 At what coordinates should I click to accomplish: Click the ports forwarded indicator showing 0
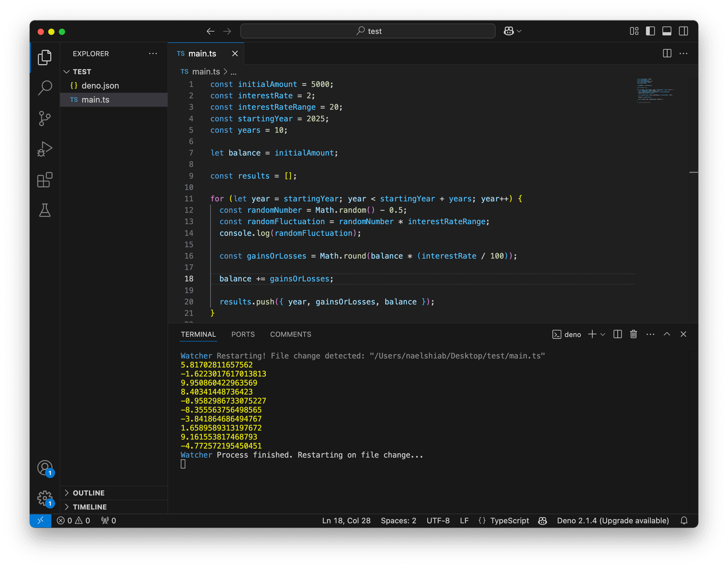(x=109, y=521)
